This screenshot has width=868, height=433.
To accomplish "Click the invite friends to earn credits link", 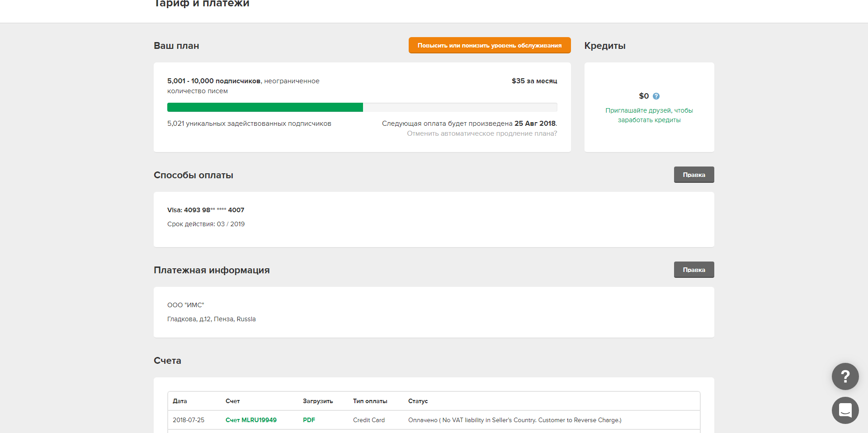I will [649, 115].
